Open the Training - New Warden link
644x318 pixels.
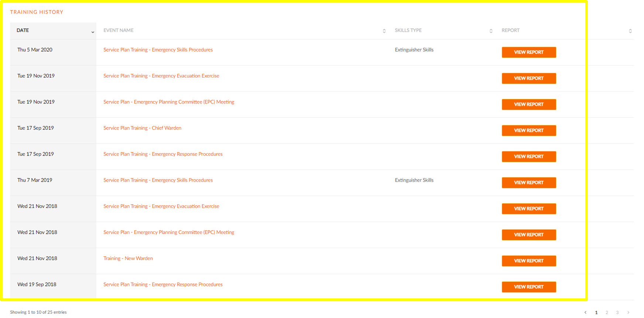click(128, 259)
